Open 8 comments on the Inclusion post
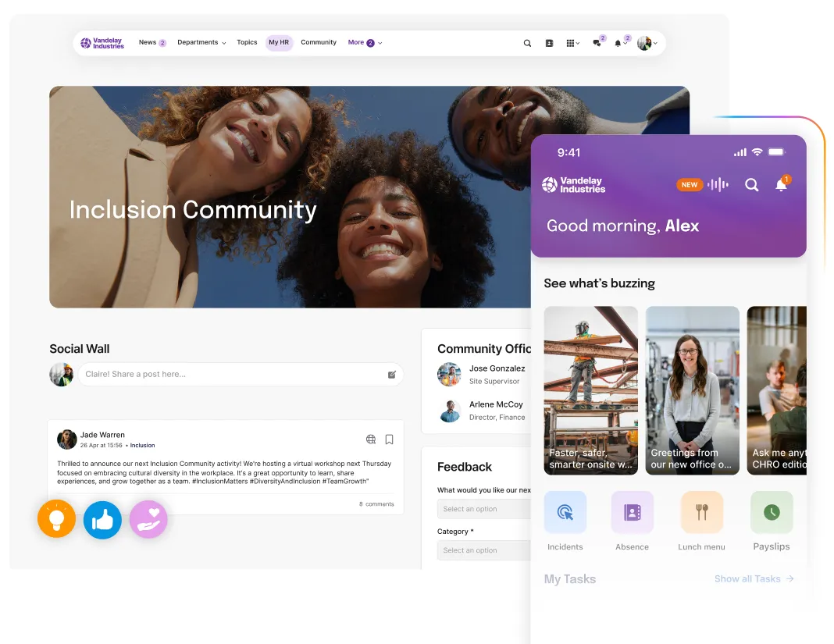This screenshot has height=644, width=834. coord(376,503)
